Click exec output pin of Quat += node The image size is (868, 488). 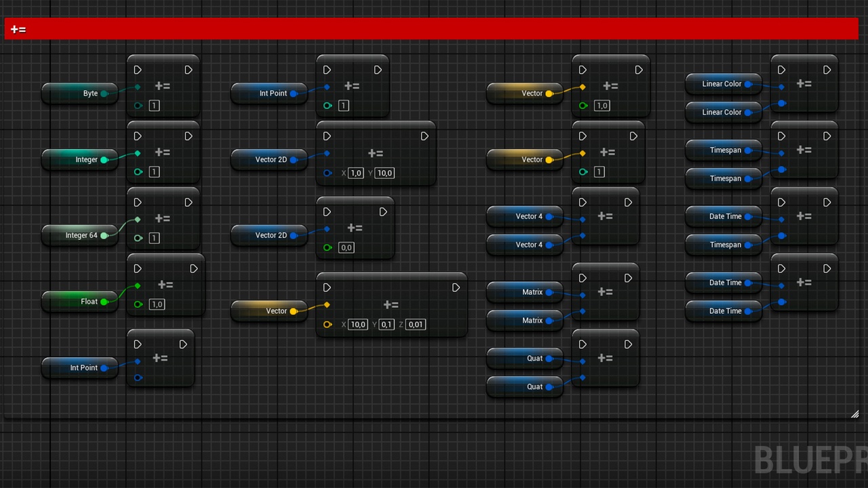(628, 345)
